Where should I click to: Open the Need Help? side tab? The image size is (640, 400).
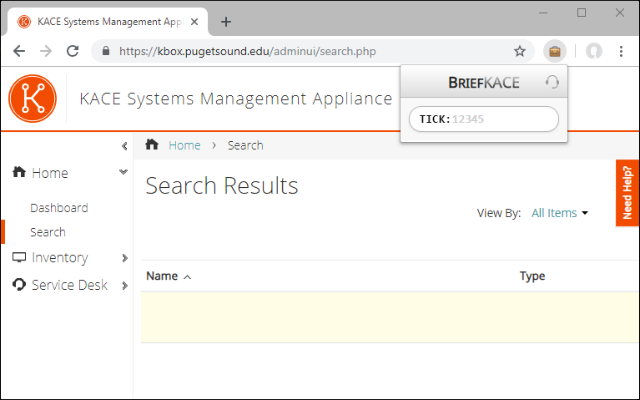(x=627, y=192)
